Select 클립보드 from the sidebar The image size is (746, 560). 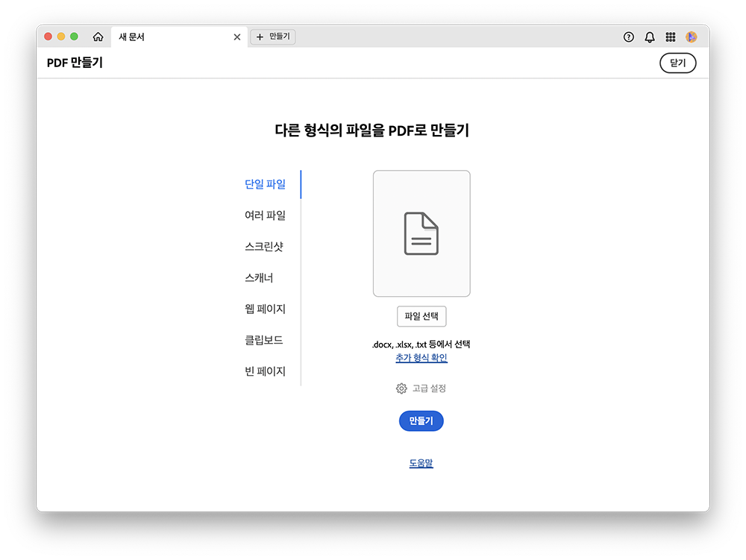point(263,340)
